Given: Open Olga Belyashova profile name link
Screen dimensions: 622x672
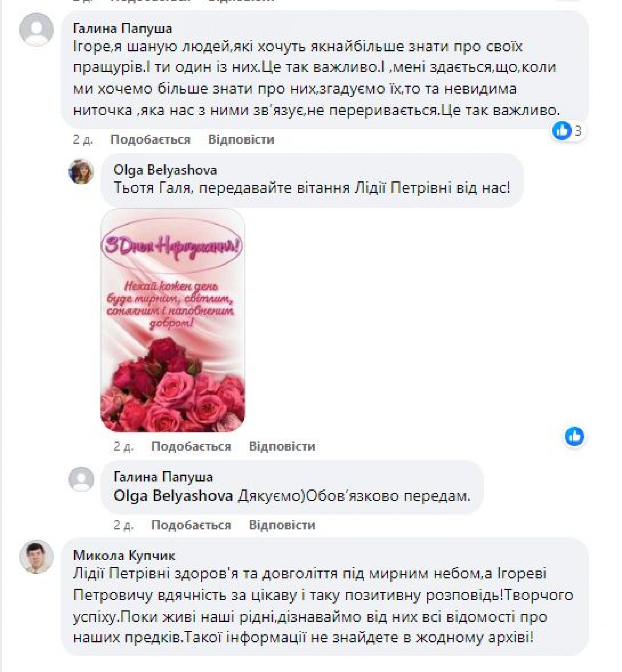Looking at the screenshot, I should [x=165, y=170].
